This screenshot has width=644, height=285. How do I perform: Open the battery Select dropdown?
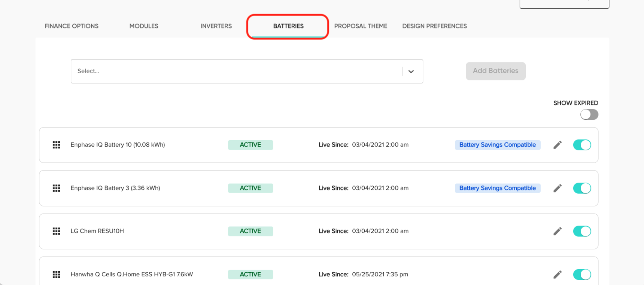247,71
